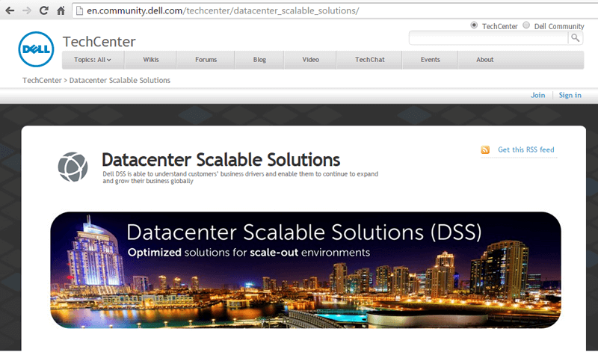Select the Dell Community radio button
The height and width of the screenshot is (364, 598).
[x=526, y=25]
